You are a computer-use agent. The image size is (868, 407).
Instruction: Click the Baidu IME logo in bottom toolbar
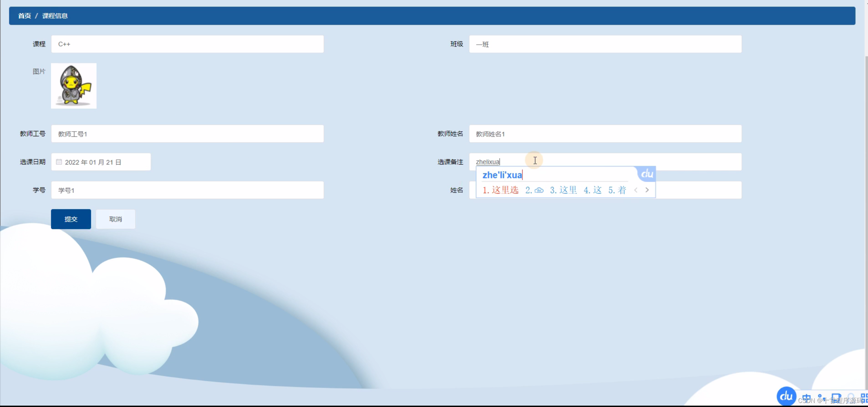(786, 396)
